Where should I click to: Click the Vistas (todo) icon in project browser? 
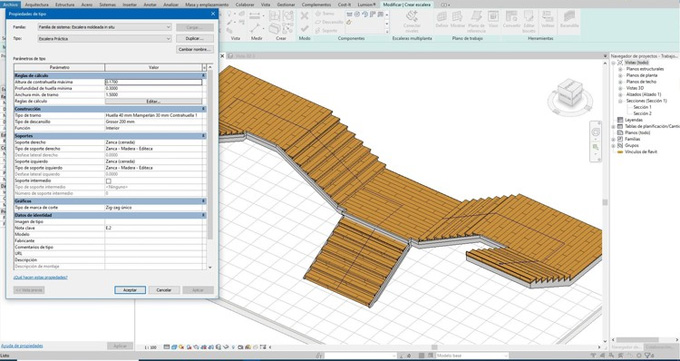pyautogui.click(x=620, y=63)
